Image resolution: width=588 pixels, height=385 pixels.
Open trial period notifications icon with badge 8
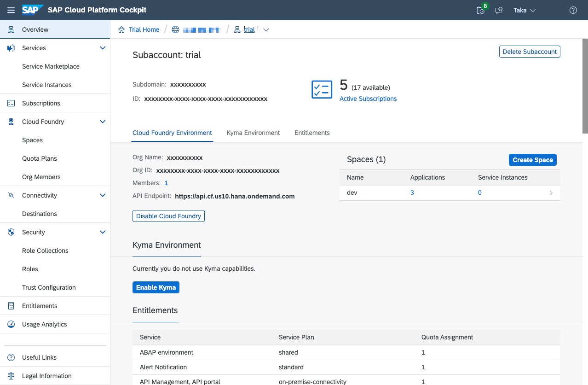481,10
